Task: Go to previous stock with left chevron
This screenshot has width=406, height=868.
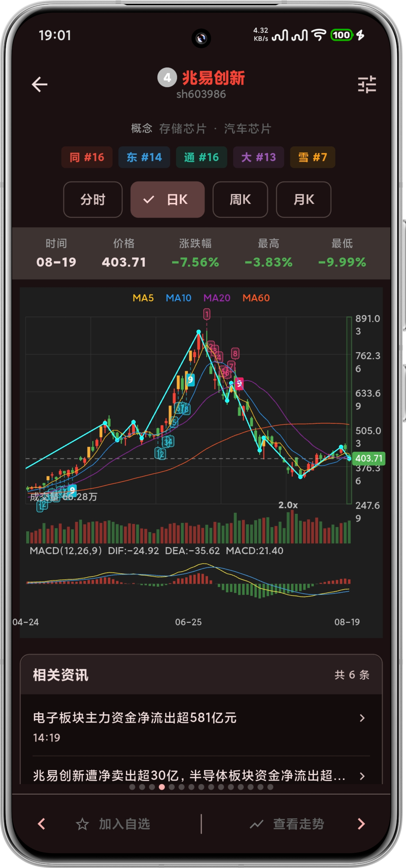Action: tap(42, 824)
